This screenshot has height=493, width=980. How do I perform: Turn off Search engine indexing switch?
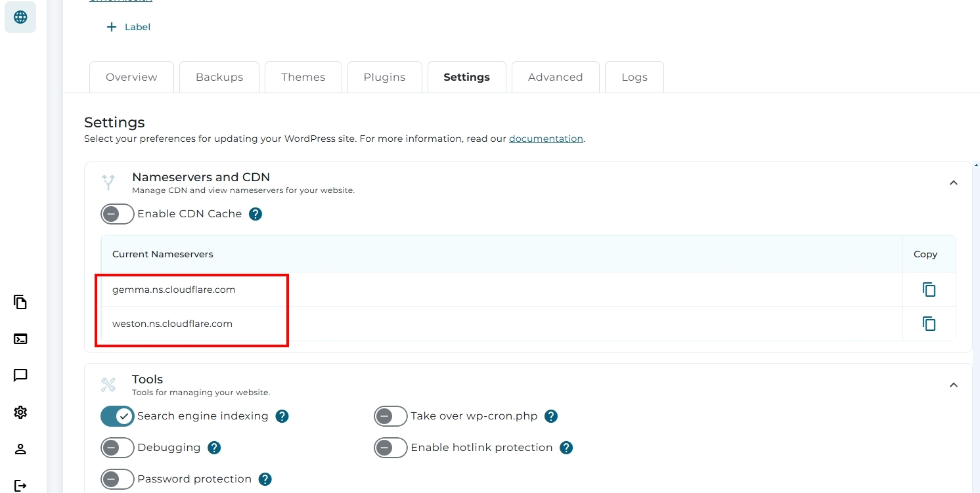(118, 416)
